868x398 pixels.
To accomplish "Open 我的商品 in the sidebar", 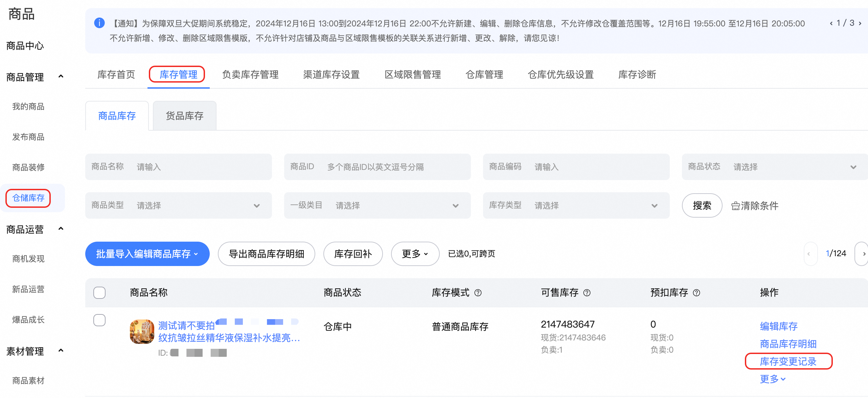I will pyautogui.click(x=28, y=107).
